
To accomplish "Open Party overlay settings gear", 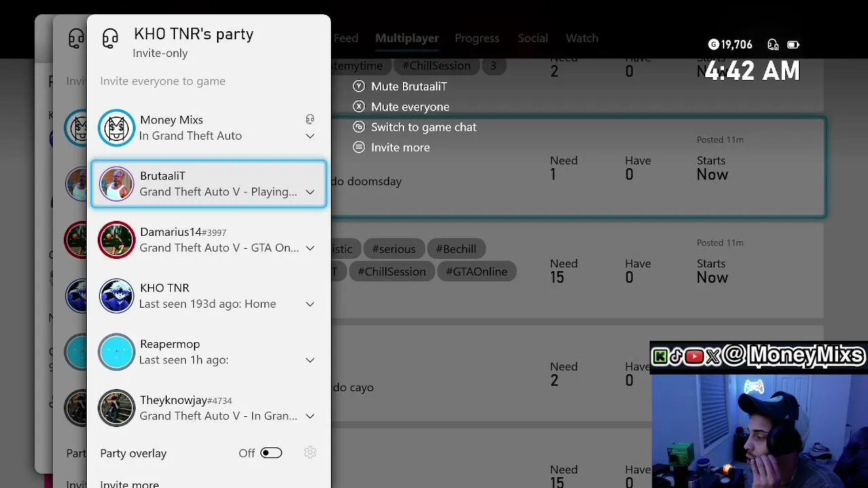I will click(x=310, y=453).
